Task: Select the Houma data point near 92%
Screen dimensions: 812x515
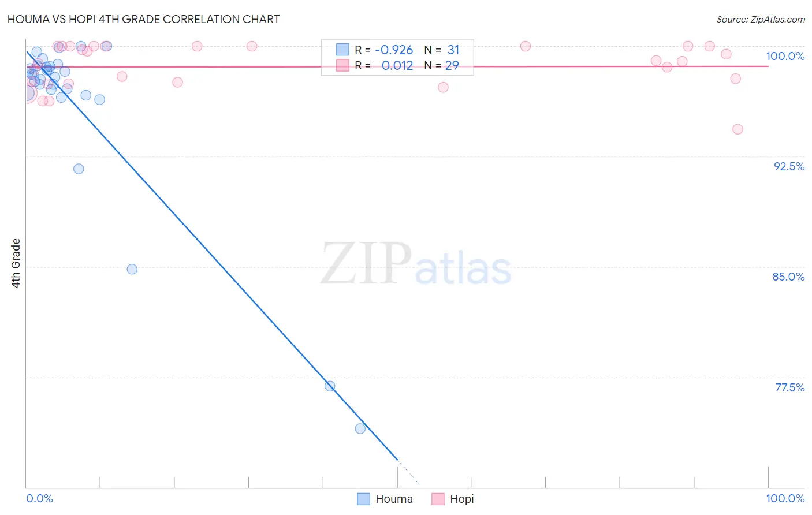Action: [x=79, y=169]
